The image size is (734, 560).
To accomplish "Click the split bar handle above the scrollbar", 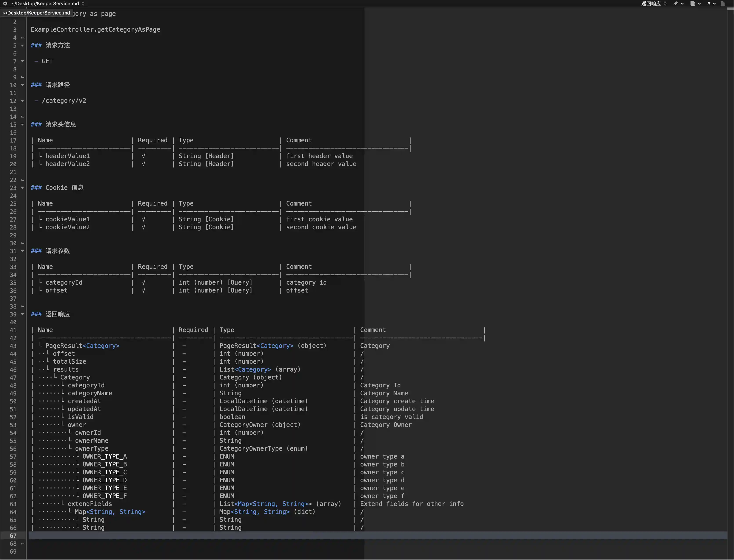I will tap(730, 9).
